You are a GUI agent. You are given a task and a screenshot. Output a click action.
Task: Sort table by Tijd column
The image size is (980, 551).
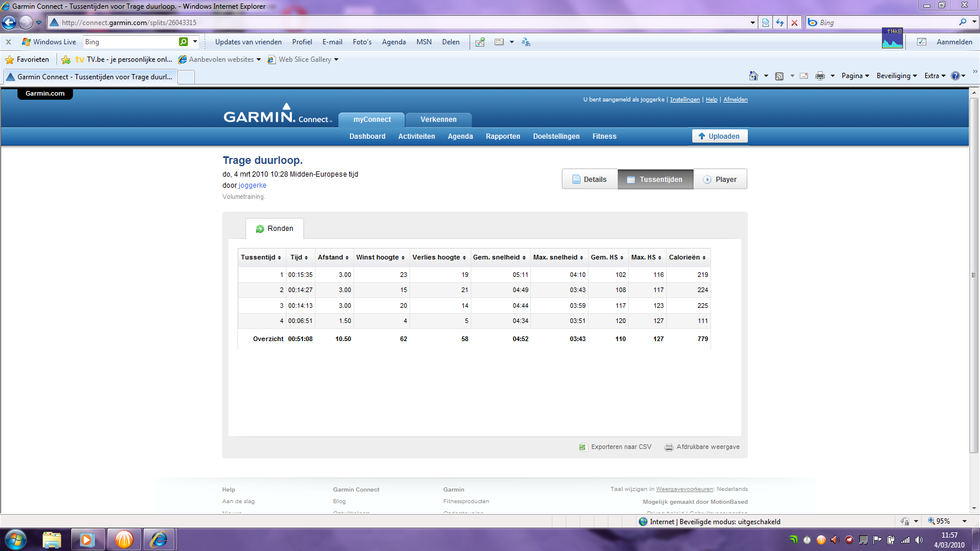(299, 257)
